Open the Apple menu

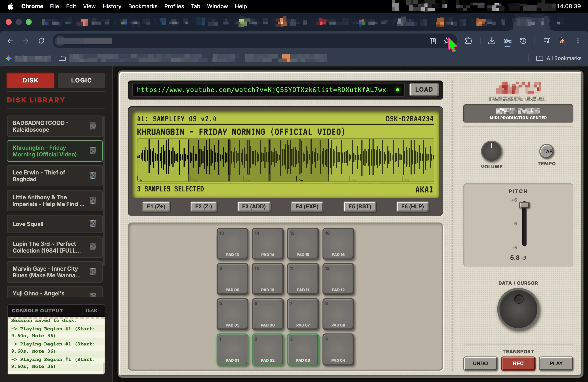pos(10,6)
